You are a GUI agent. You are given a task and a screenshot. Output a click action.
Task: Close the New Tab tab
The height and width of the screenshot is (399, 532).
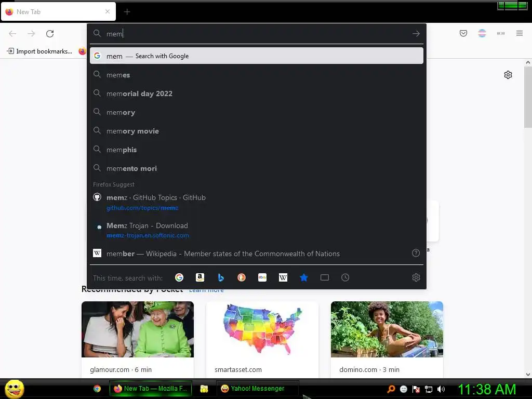107,11
